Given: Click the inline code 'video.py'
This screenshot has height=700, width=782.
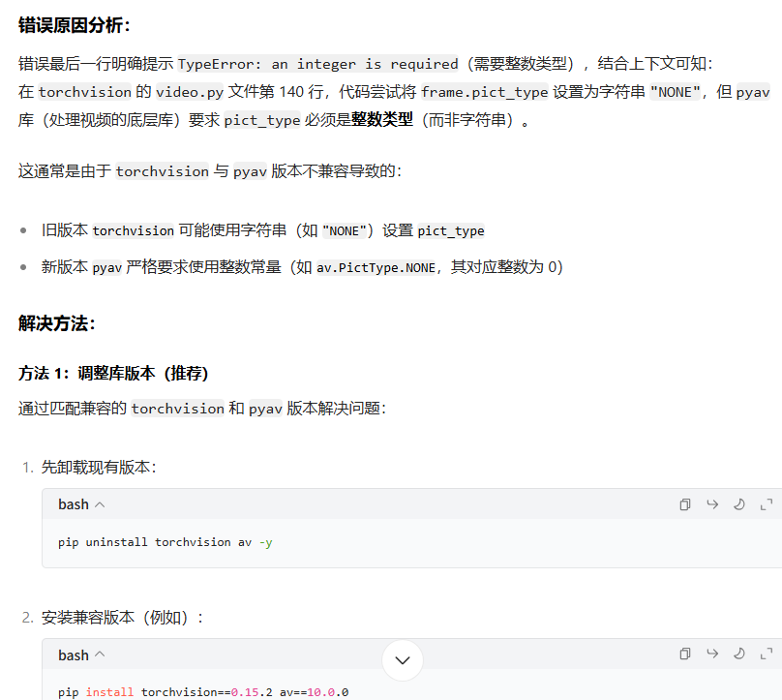Looking at the screenshot, I should pos(190,92).
